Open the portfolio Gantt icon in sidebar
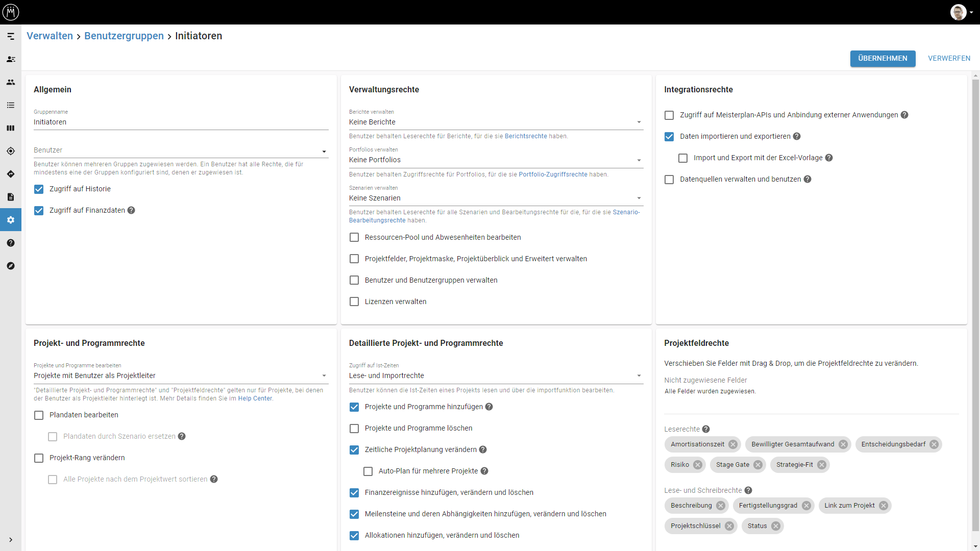This screenshot has width=980, height=551. tap(11, 36)
